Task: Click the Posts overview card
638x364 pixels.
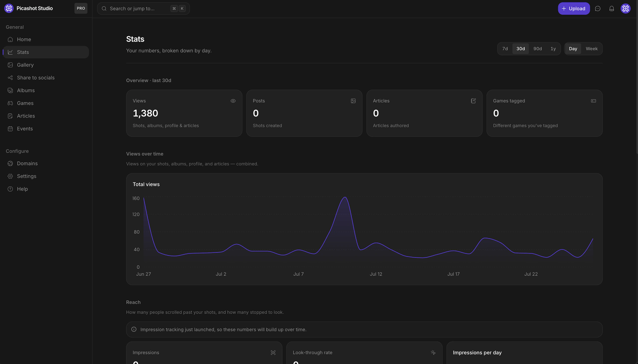Action: (304, 113)
